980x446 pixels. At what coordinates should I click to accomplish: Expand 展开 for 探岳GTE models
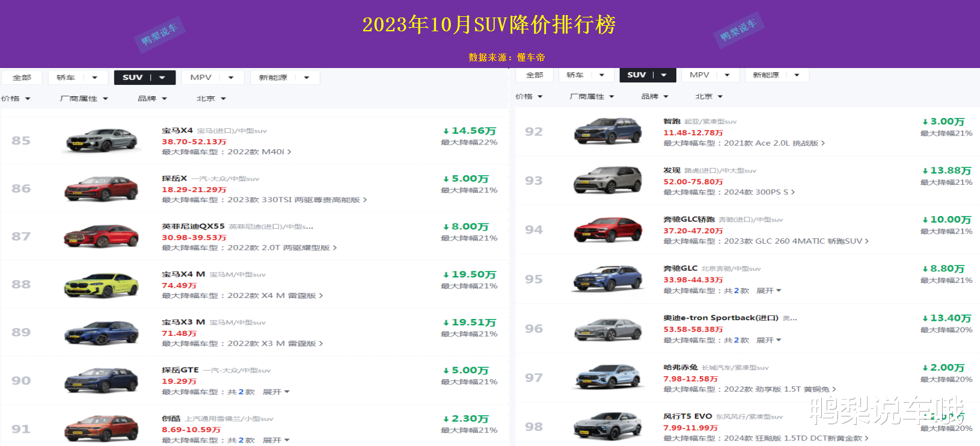pyautogui.click(x=276, y=392)
